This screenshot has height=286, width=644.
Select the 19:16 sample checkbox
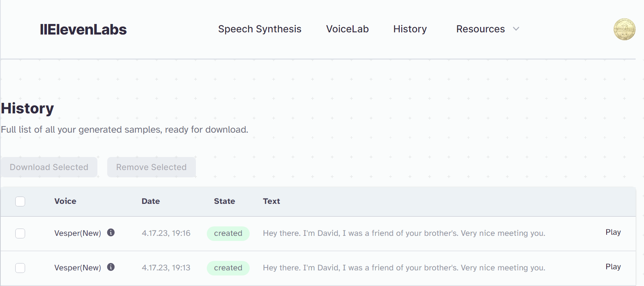[20, 233]
